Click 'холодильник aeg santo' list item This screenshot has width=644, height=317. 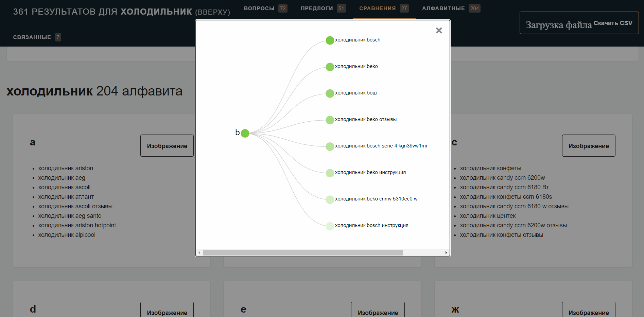(70, 216)
